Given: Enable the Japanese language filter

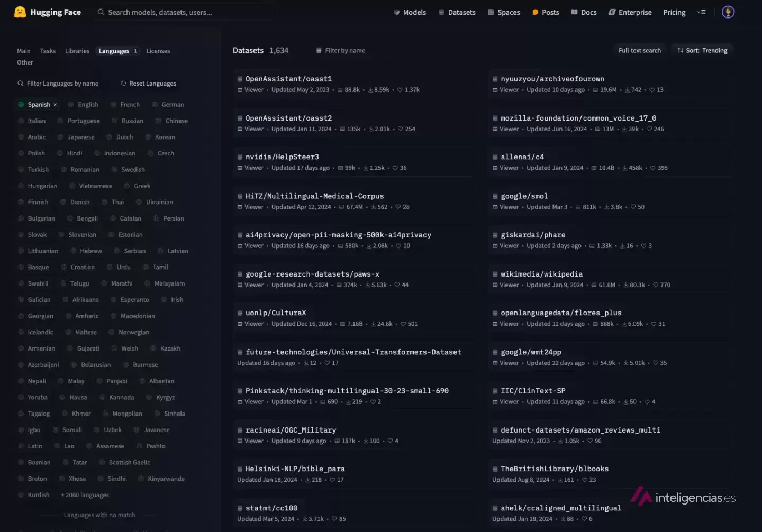Looking at the screenshot, I should (76, 137).
